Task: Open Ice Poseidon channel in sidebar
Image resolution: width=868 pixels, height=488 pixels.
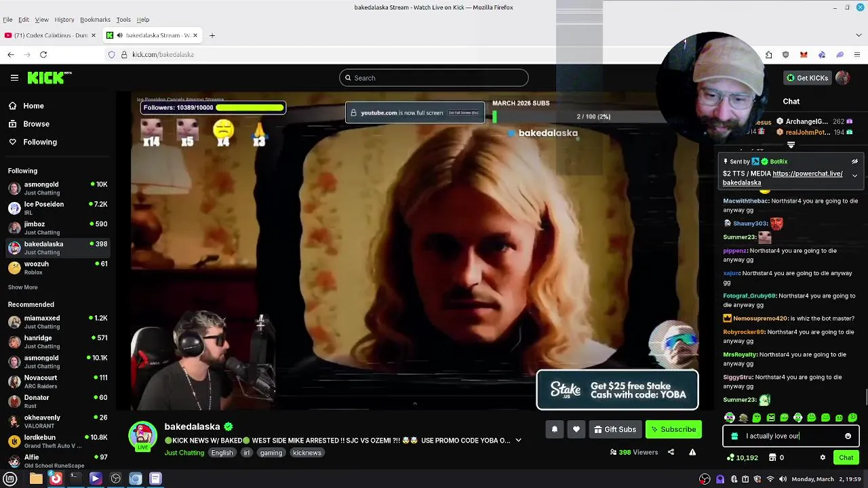Action: (x=58, y=208)
